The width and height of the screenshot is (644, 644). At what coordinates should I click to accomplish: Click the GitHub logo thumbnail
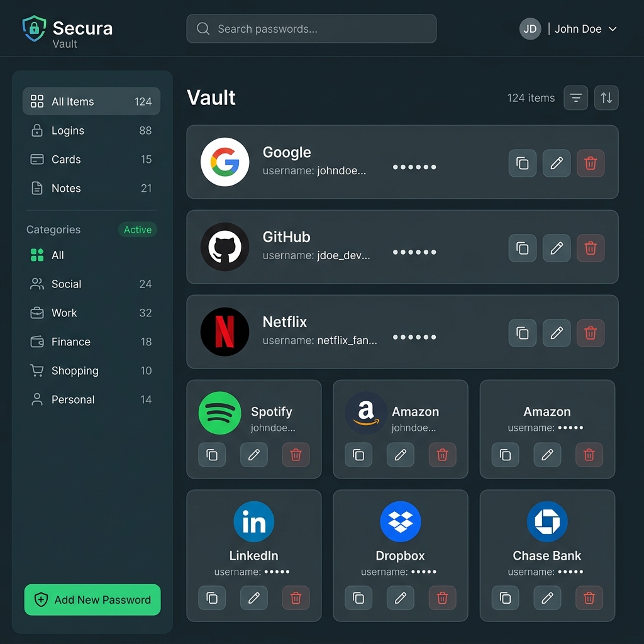[225, 247]
